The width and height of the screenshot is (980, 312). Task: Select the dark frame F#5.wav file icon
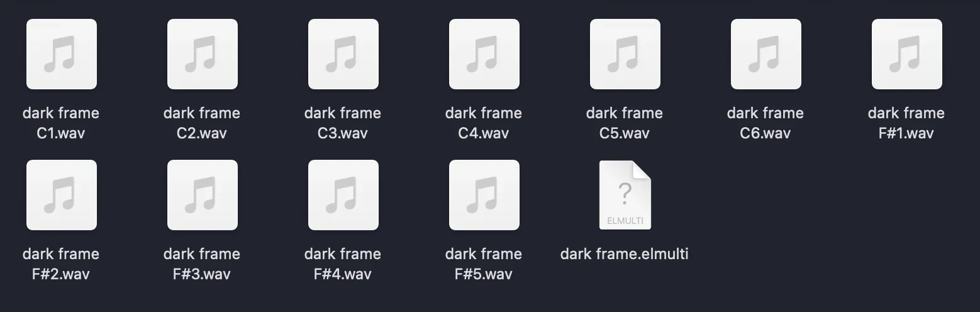pos(484,195)
